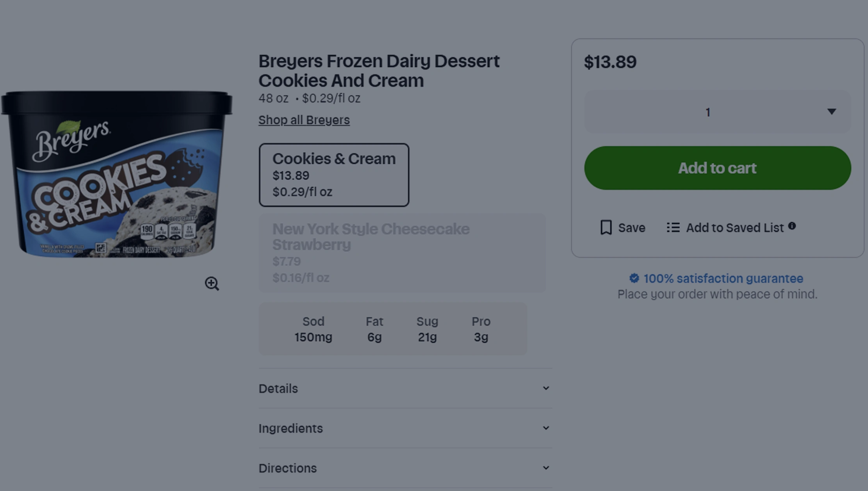
Task: Add the dessert to cart
Action: [717, 168]
